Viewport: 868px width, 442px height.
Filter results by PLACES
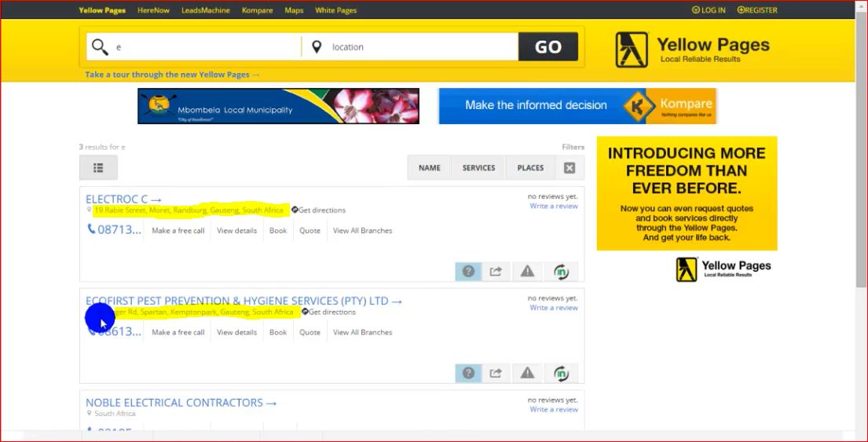point(530,168)
